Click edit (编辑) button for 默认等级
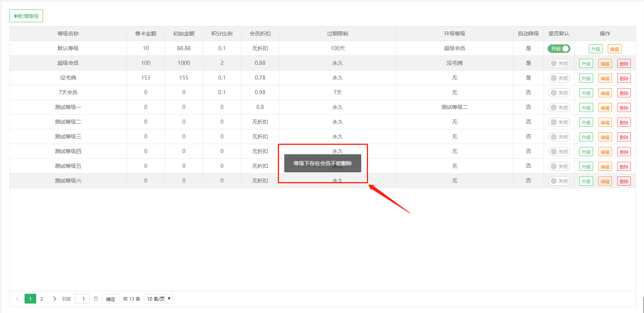This screenshot has height=313, width=644. [614, 49]
